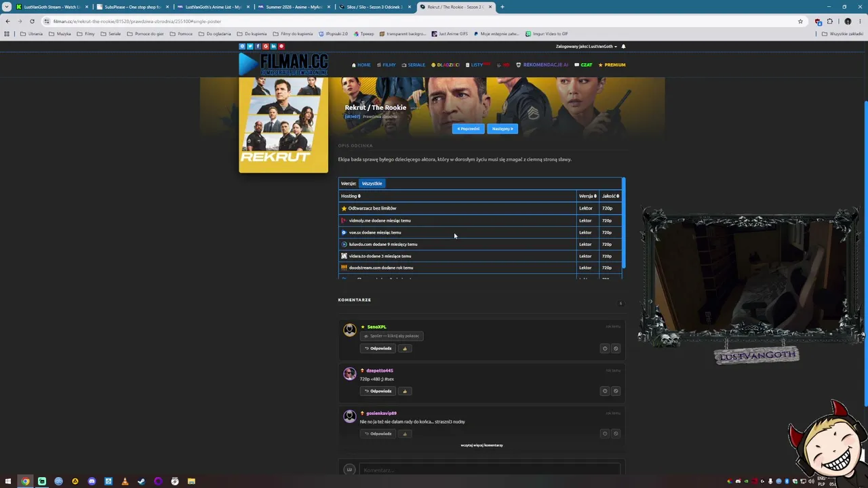Reply to SenoXPL's comment (Odpowiedz)
The height and width of the screenshot is (488, 868).
point(378,348)
